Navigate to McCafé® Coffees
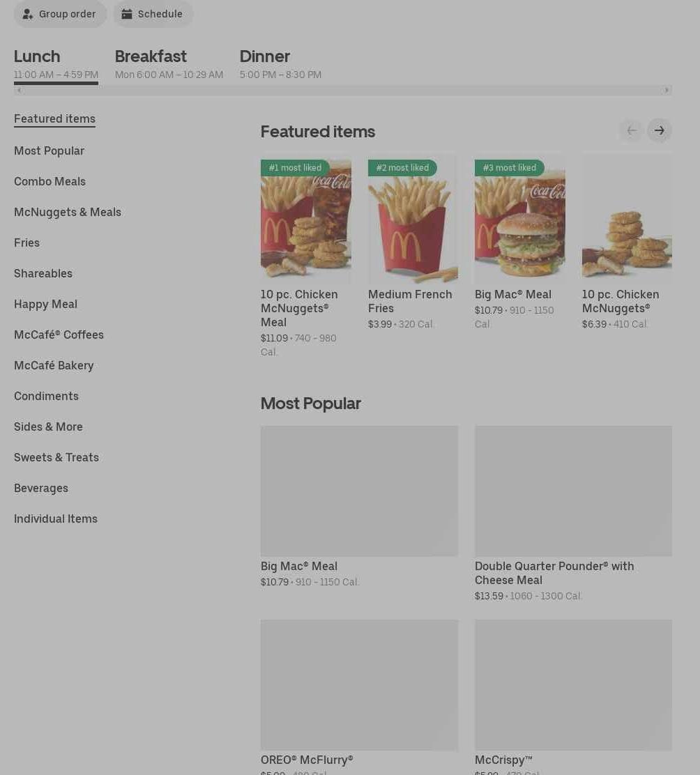This screenshot has height=775, width=700. [x=59, y=335]
